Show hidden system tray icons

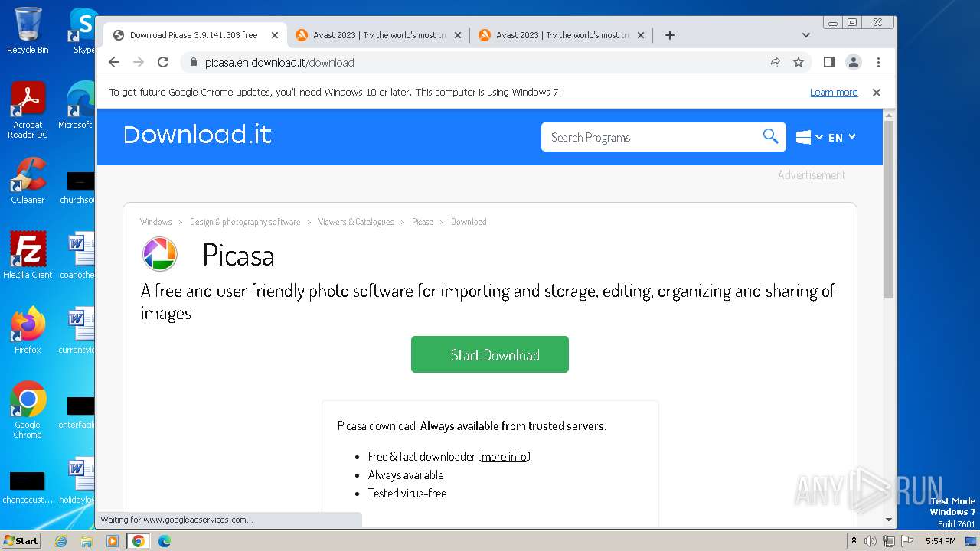pos(854,541)
